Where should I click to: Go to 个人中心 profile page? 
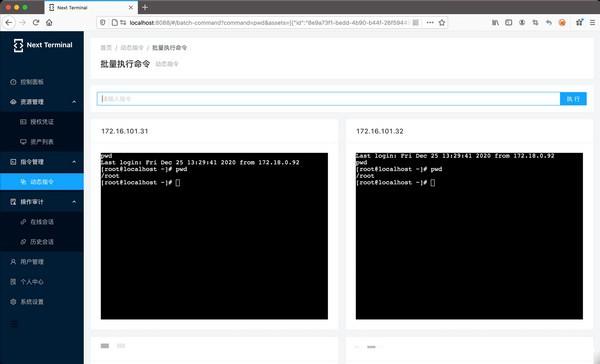pos(42,282)
